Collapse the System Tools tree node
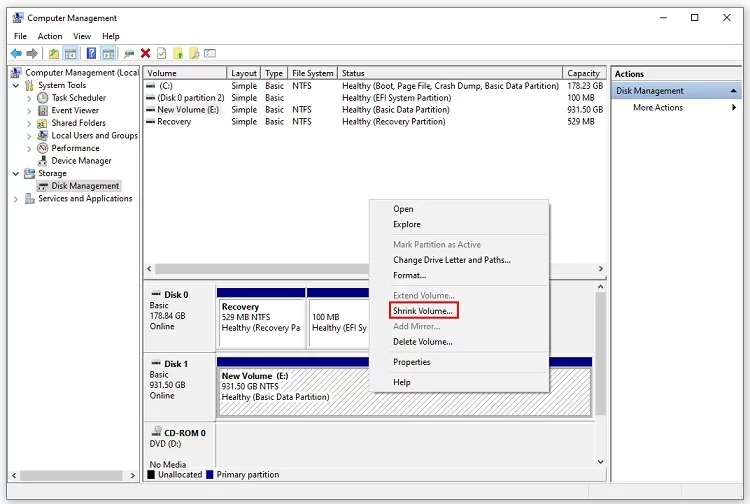The height and width of the screenshot is (504, 750). pos(16,86)
